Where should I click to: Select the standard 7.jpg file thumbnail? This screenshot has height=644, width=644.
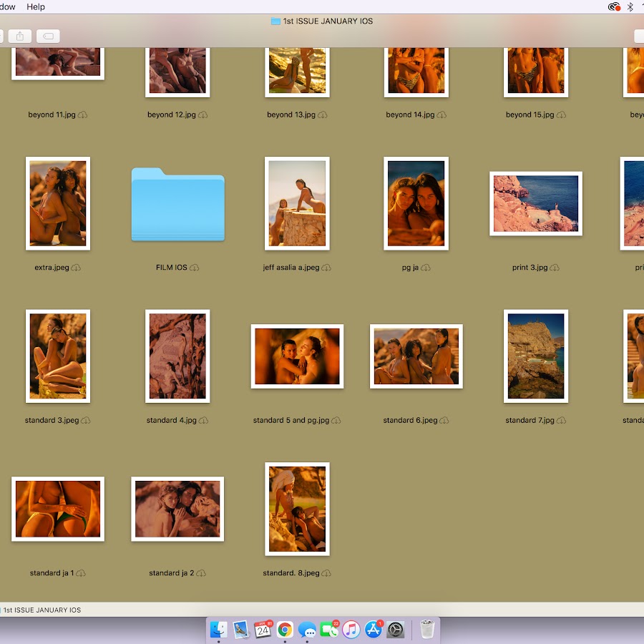point(535,356)
